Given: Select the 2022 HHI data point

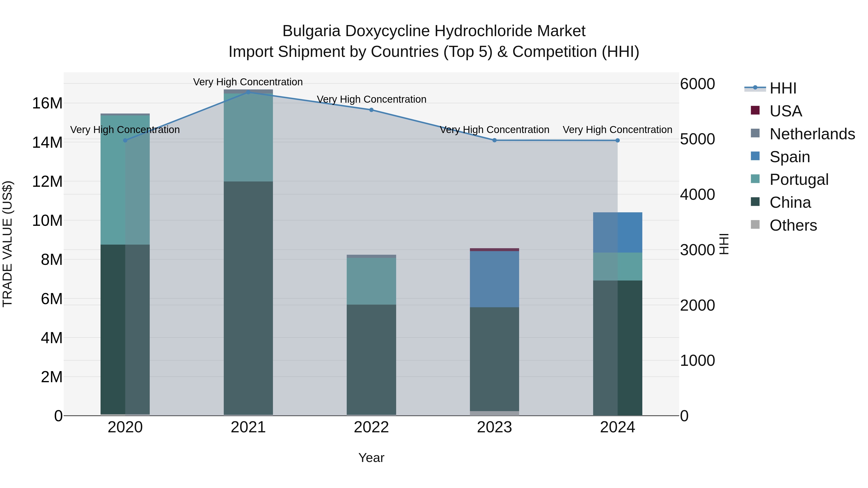Looking at the screenshot, I should [371, 110].
